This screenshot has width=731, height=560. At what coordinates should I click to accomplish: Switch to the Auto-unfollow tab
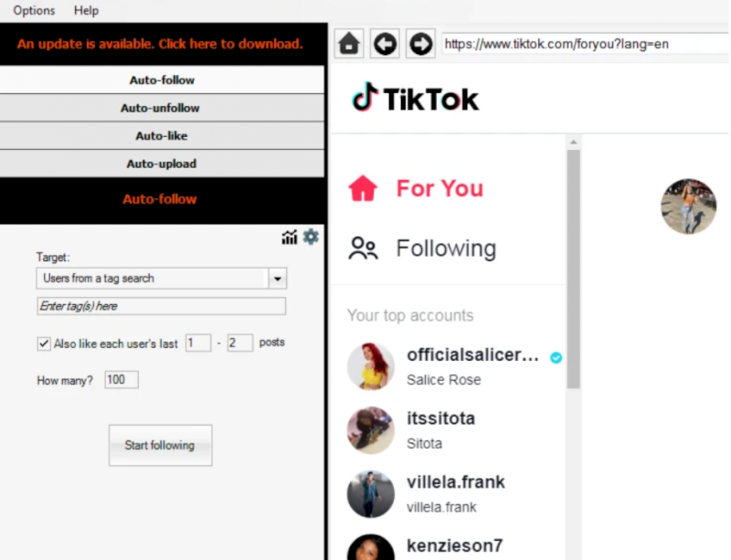coord(162,108)
